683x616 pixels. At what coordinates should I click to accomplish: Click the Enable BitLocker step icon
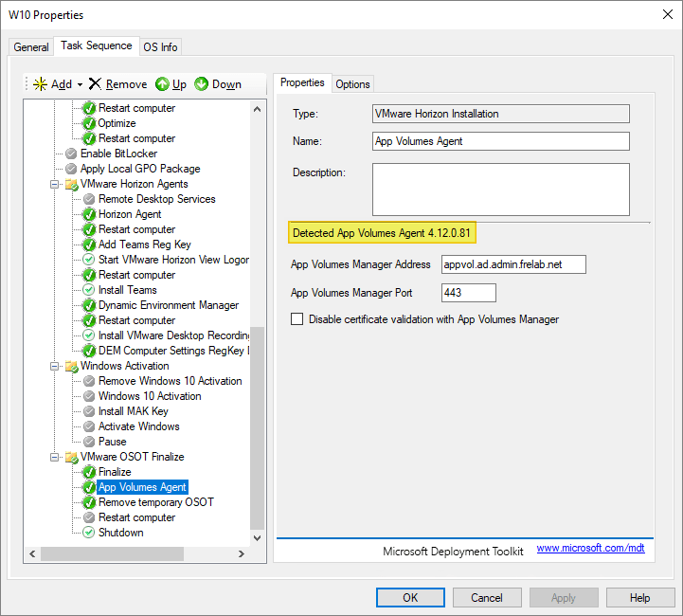click(x=71, y=154)
